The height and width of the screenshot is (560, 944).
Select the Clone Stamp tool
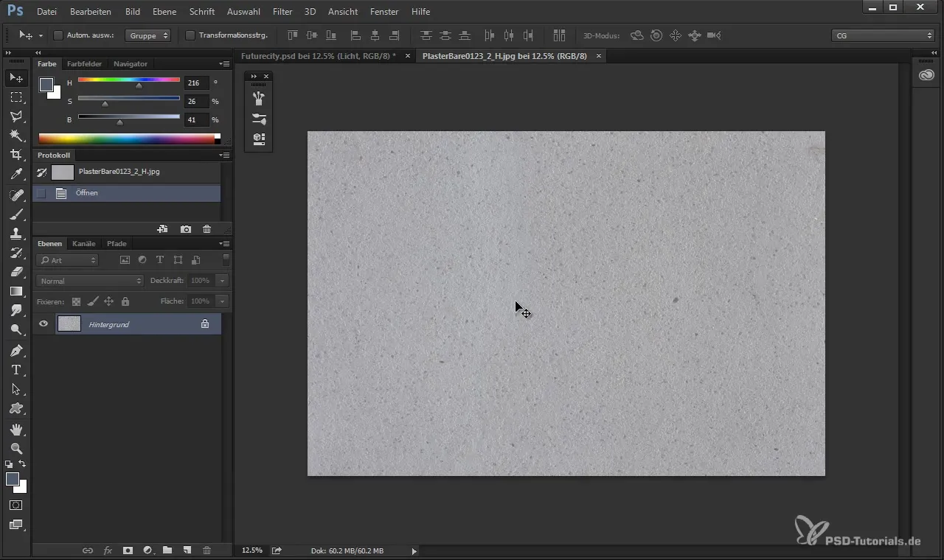coord(16,234)
